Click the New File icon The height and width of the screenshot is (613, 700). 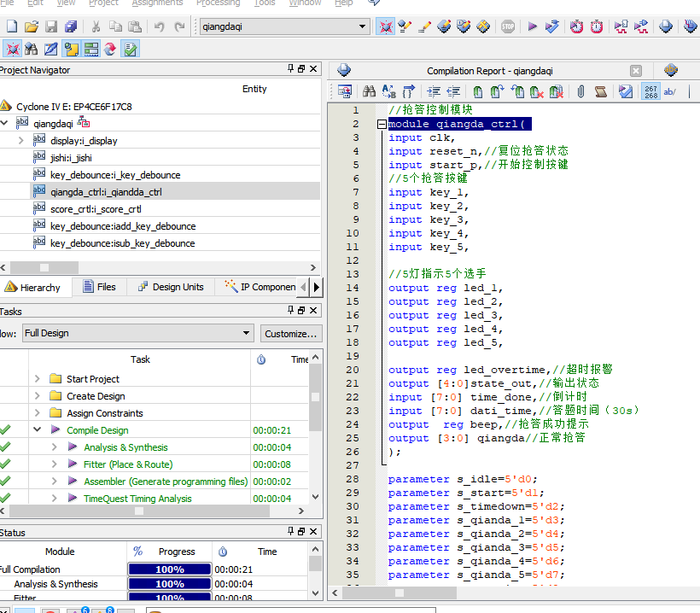coord(11,26)
